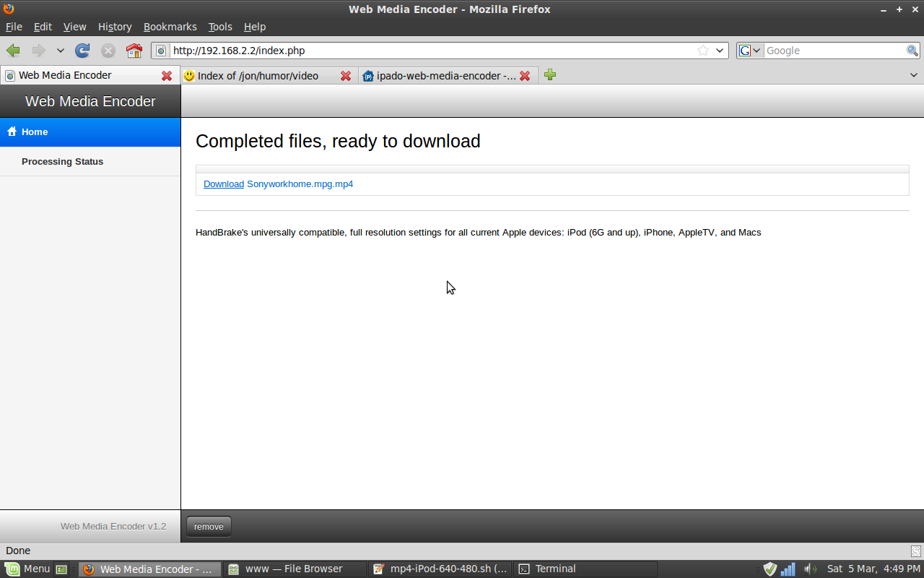Open the URL bar history dropdown
The width and height of the screenshot is (924, 578).
click(x=720, y=51)
